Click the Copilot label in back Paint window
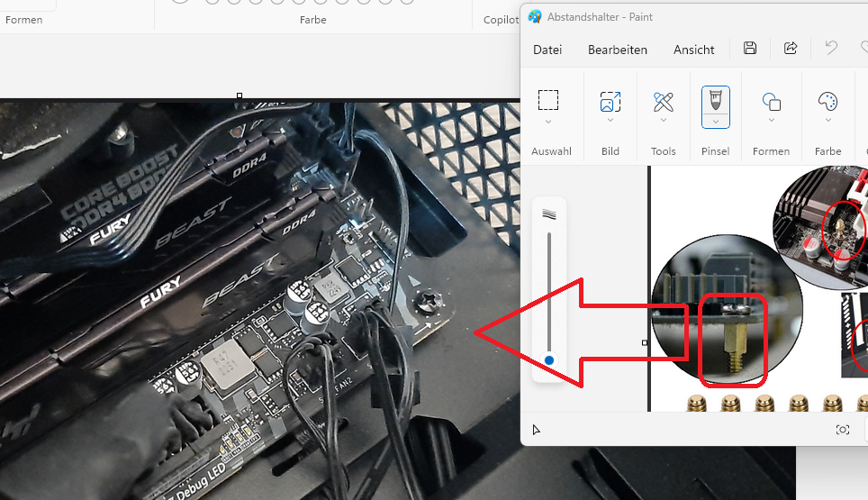The image size is (868, 500). click(501, 20)
